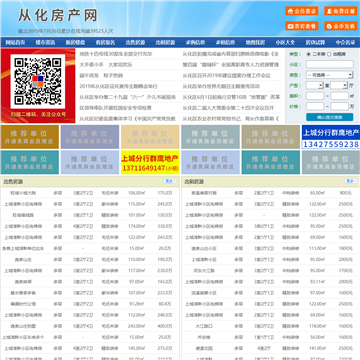
Task: Go to 网站首页 in navigation bar
Action: coord(16,42)
